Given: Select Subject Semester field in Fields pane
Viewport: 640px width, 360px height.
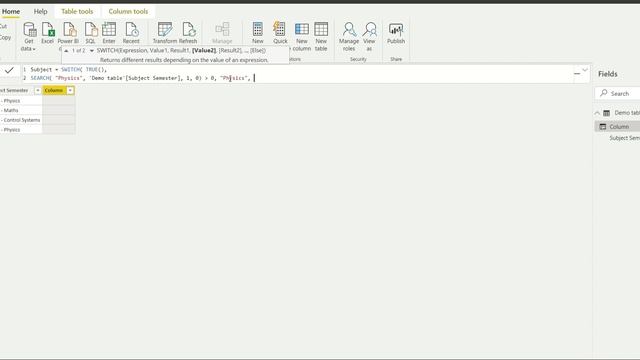Looking at the screenshot, I should [x=624, y=138].
